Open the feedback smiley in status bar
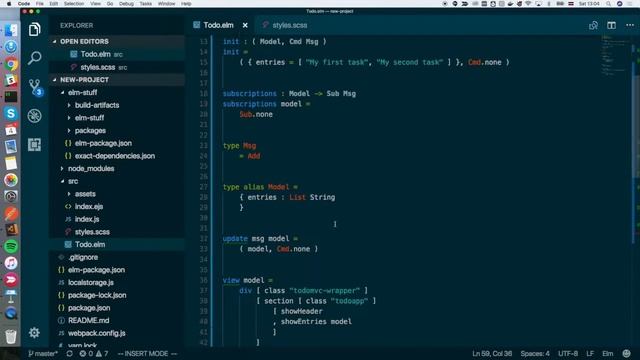 click(627, 353)
